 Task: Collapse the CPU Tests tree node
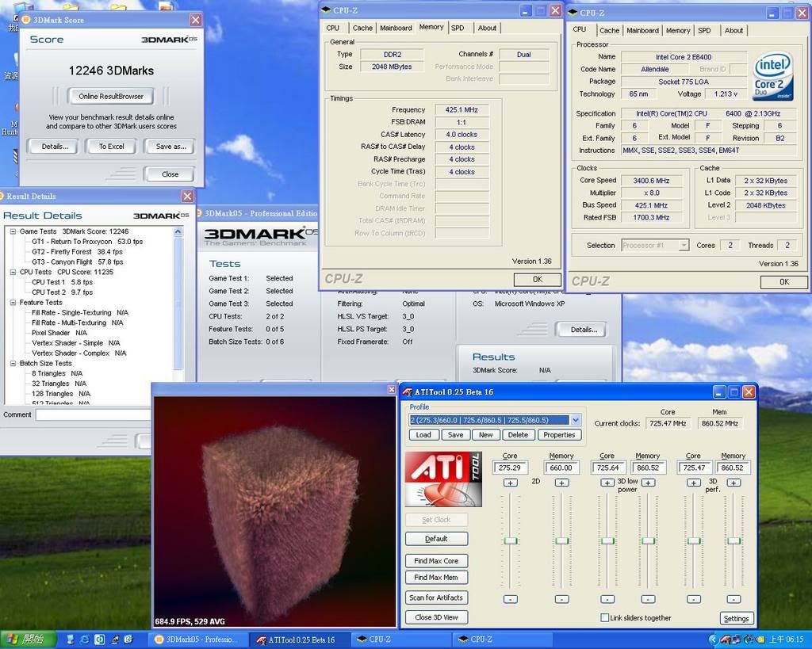tap(13, 272)
